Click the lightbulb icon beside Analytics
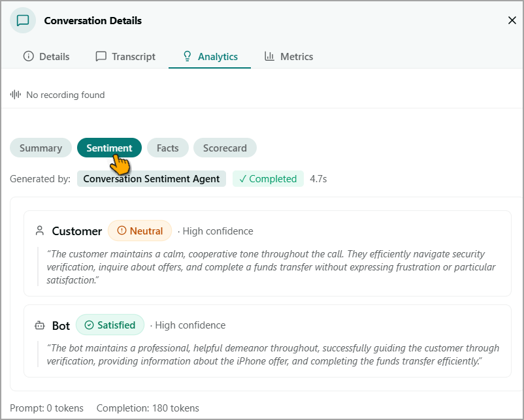 [187, 56]
